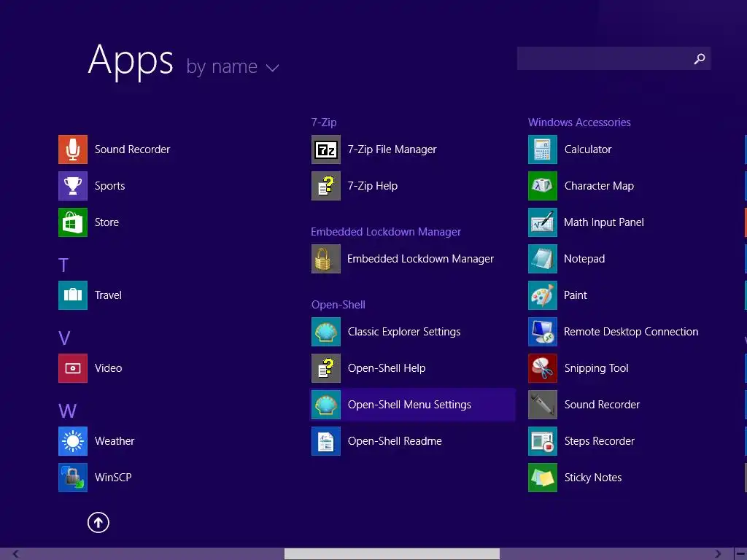Open the Notepad icon
Screen dimensions: 747x560
pos(543,259)
